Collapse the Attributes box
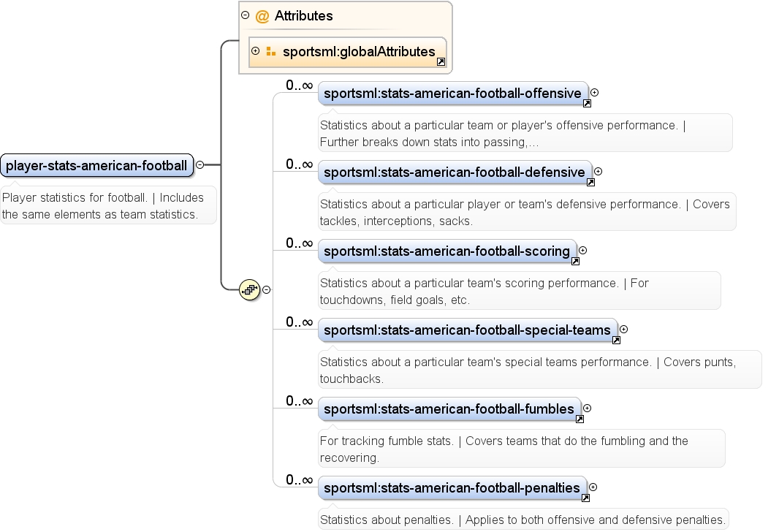 (245, 15)
